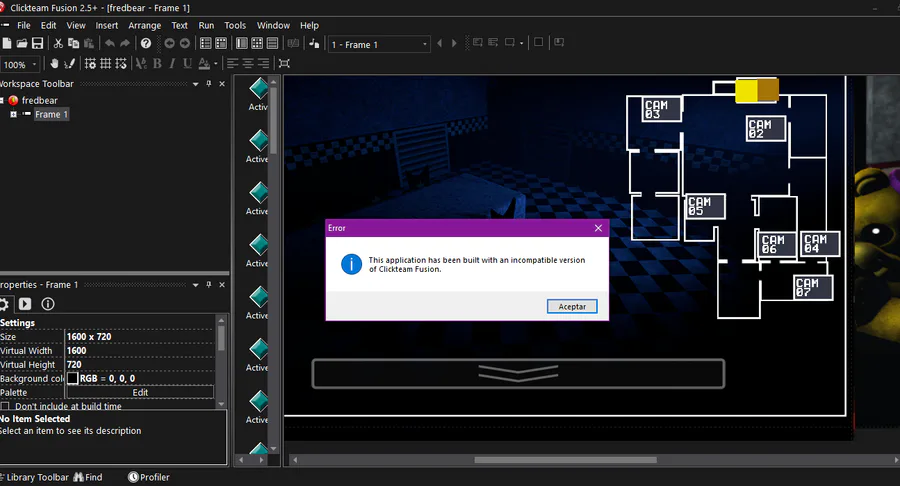Expand the Frame 1 tree node
Image resolution: width=900 pixels, height=486 pixels.
[13, 114]
